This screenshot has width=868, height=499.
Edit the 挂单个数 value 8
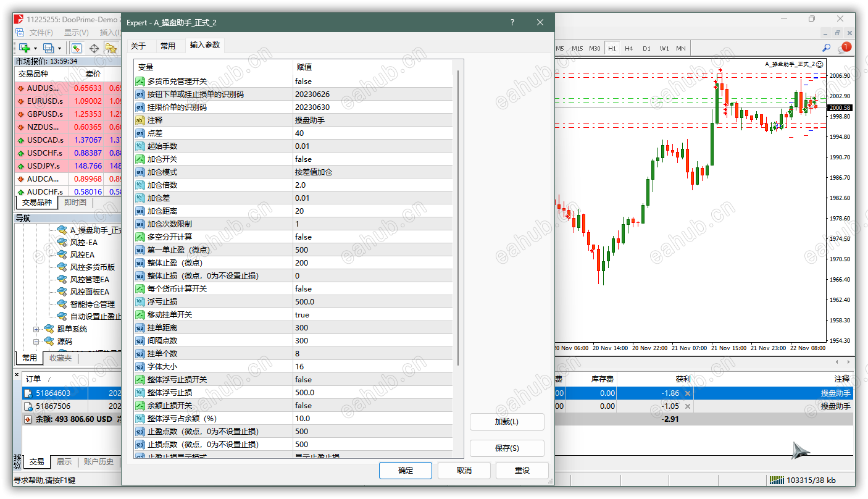tap(372, 353)
